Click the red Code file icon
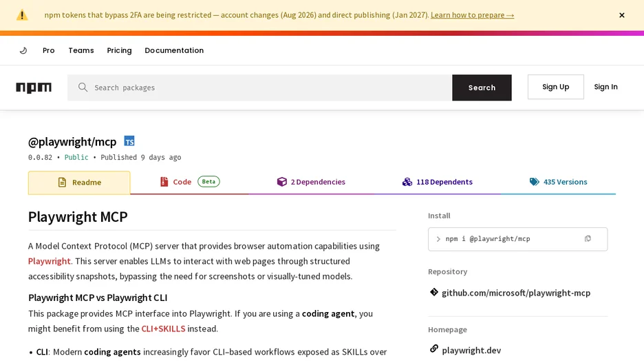The height and width of the screenshot is (363, 644). [164, 182]
